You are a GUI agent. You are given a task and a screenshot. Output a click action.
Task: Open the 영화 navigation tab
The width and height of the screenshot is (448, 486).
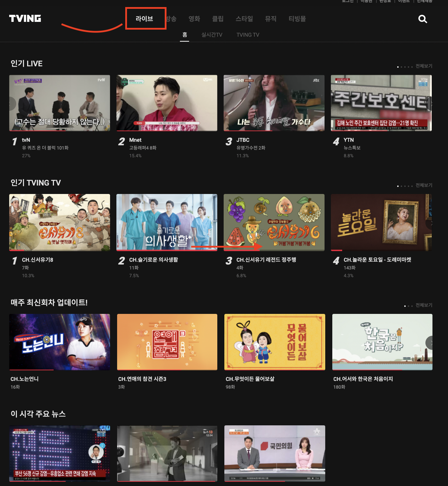tap(194, 19)
